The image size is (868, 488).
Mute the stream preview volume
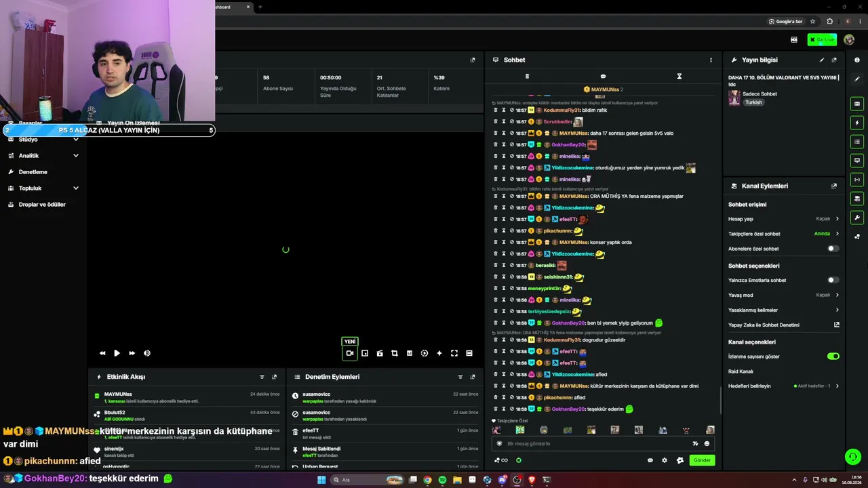click(x=147, y=353)
